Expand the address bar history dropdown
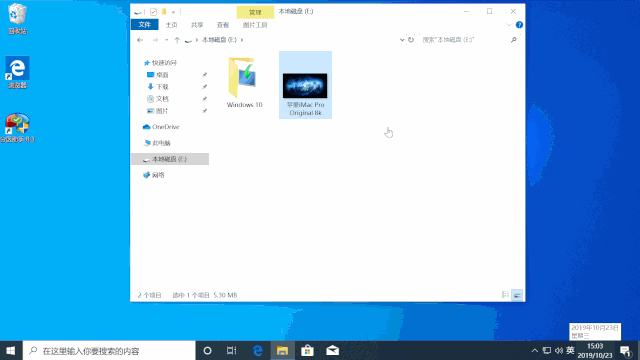640x360 pixels. (402, 40)
